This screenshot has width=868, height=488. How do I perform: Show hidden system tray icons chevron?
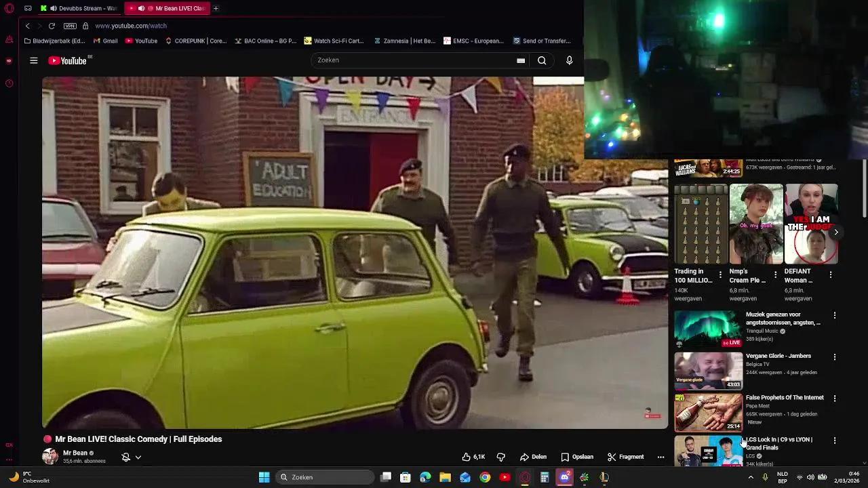[751, 477]
